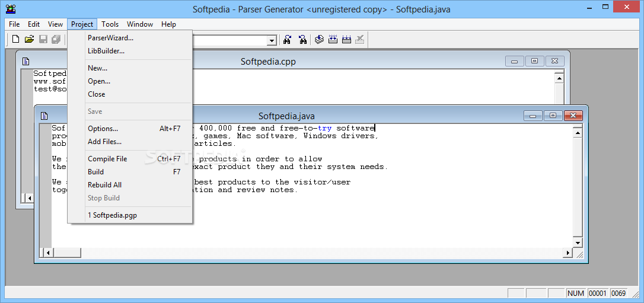Open the File menu
Viewport: 644px width, 303px height.
14,24
